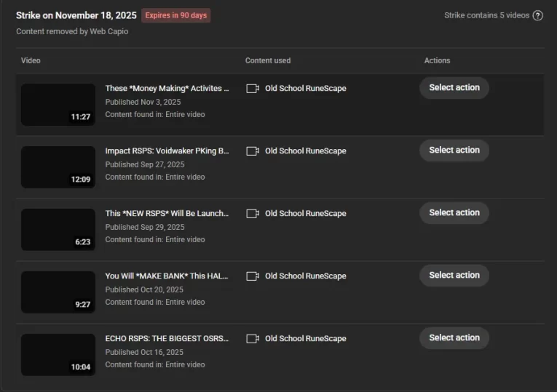
Task: Open Select action for ECHO RSPS video
Action: click(x=454, y=338)
